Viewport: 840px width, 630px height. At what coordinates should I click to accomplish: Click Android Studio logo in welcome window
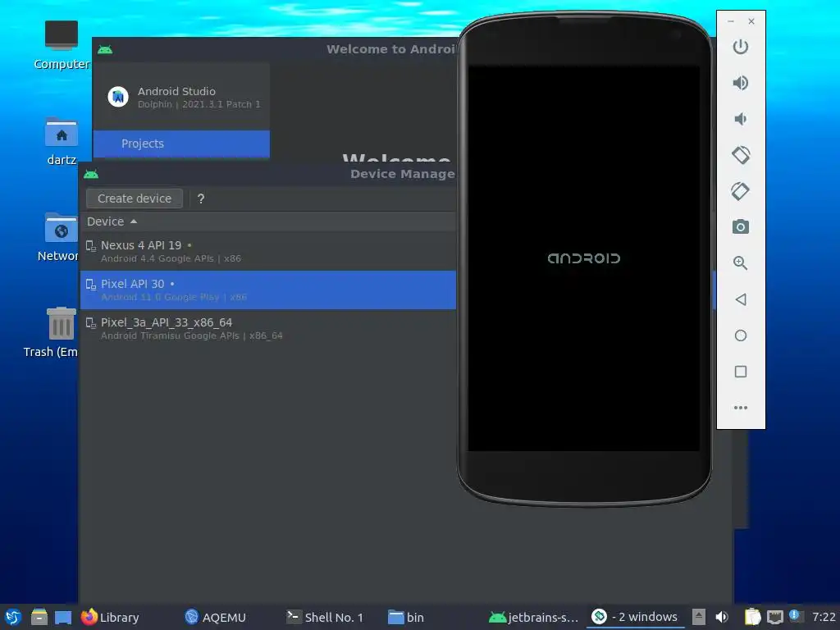point(118,97)
